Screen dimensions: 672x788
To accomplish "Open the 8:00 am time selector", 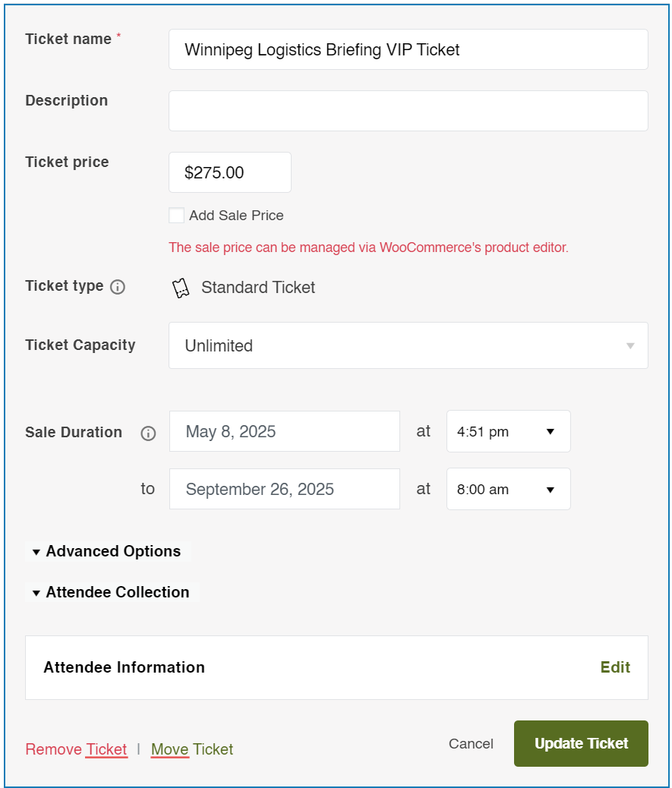I will [508, 489].
